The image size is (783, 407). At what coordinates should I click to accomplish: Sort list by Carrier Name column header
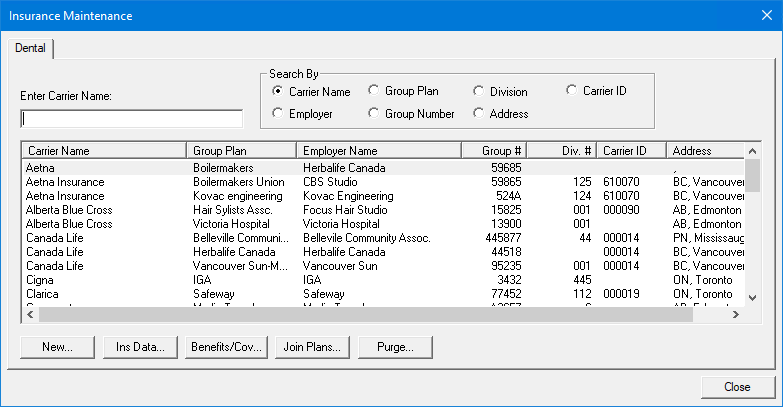coord(104,150)
